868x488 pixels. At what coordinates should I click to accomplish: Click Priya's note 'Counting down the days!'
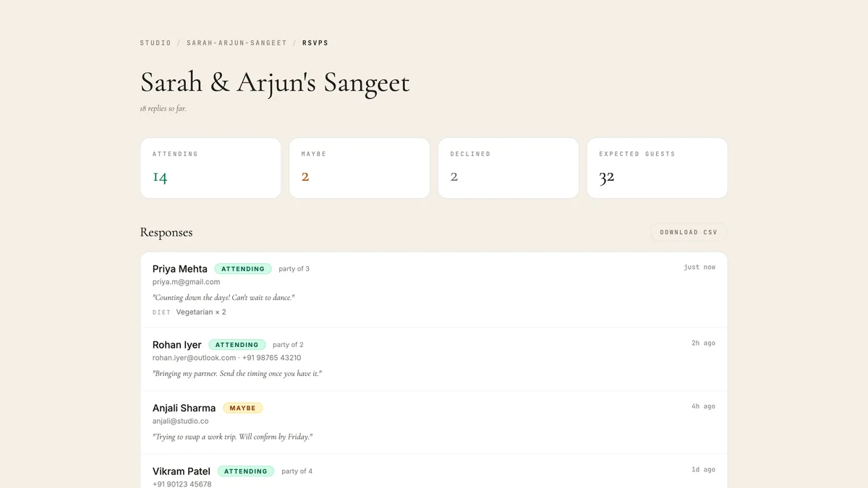point(224,297)
